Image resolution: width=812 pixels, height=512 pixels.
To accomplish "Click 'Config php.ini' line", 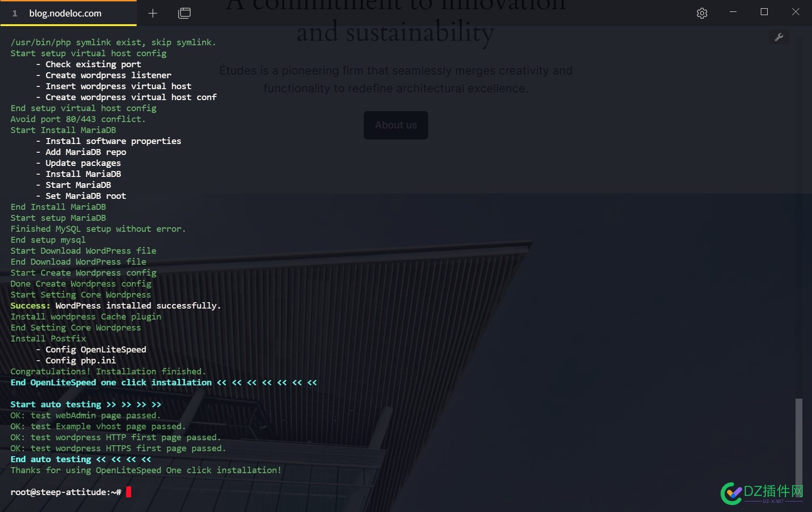I will coord(76,361).
